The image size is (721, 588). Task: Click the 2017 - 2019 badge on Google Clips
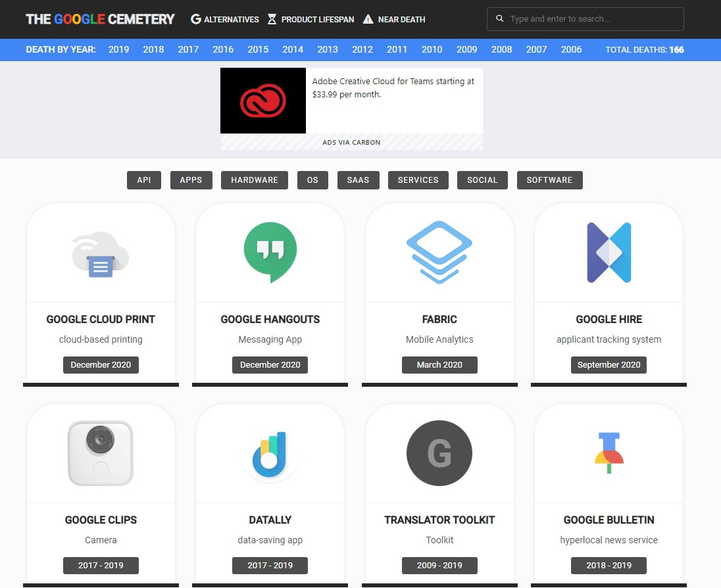[101, 566]
